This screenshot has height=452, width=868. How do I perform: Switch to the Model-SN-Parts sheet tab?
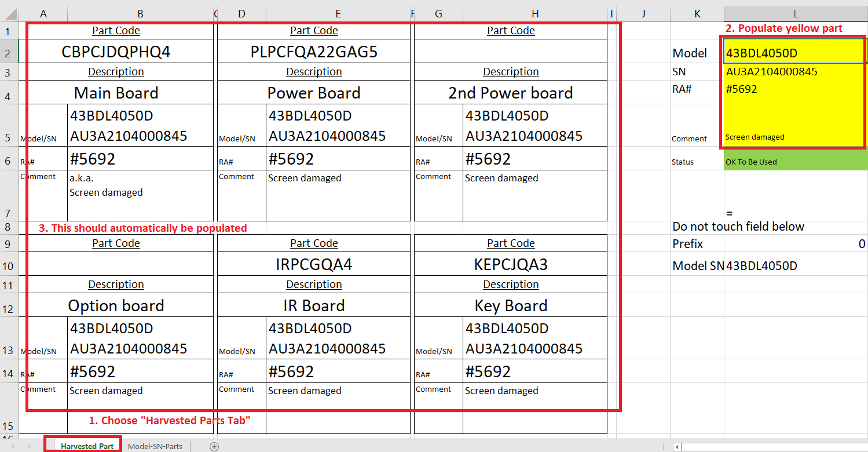pos(155,446)
